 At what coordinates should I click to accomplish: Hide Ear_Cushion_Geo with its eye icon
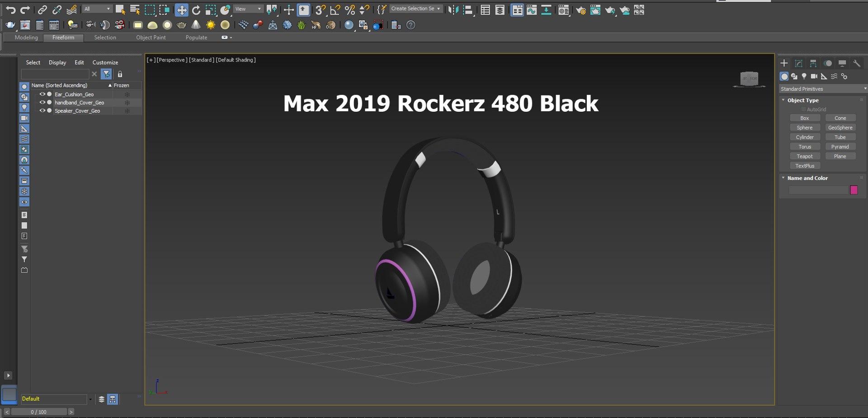(42, 94)
